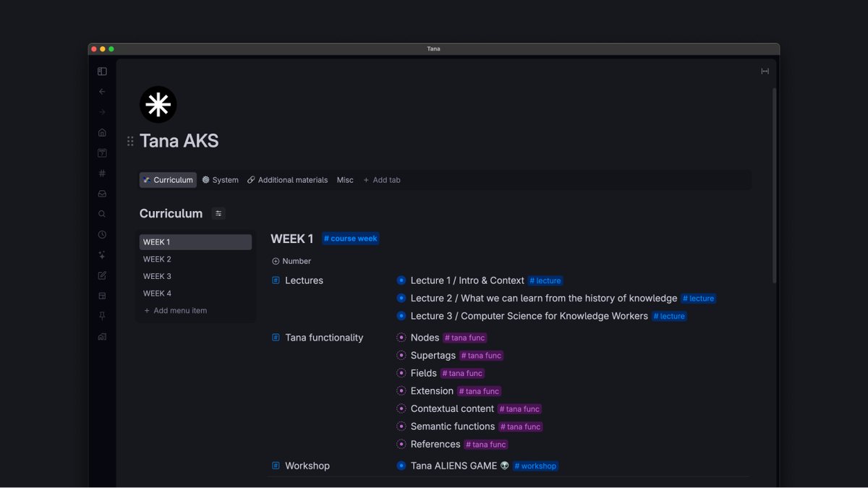The image size is (868, 488).
Task: Toggle the sidebar panel icon
Action: [x=102, y=72]
